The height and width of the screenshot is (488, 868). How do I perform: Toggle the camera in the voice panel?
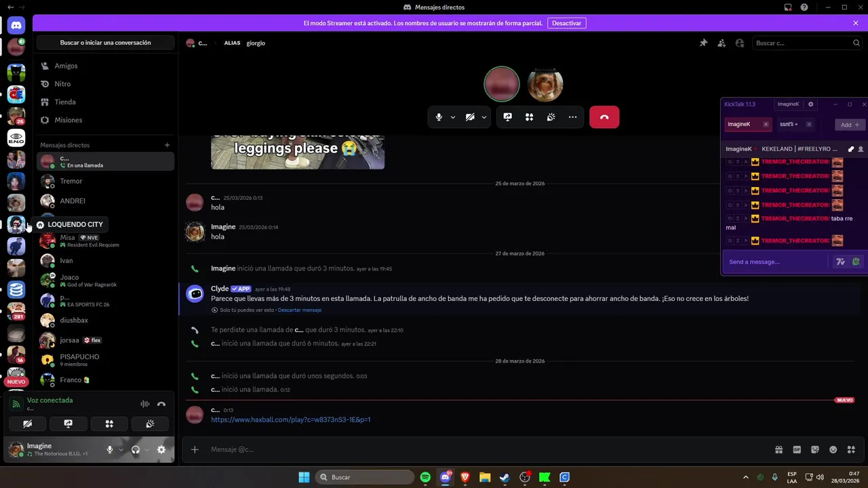pos(27,424)
